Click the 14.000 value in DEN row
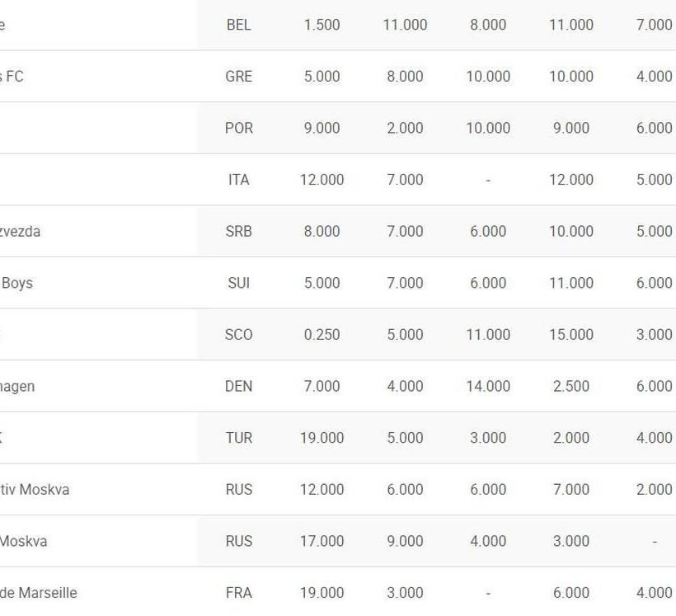Screen dimensions: 676x616 (488, 386)
